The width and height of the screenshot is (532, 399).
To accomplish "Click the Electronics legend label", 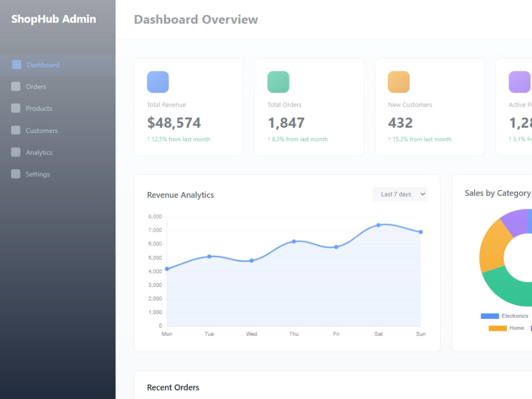I will [514, 316].
